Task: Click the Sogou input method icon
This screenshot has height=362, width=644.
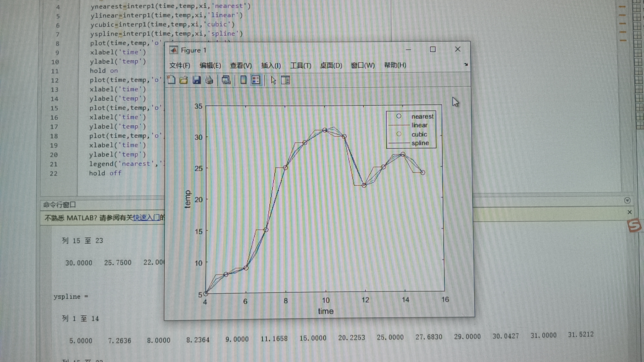Action: coord(634,226)
